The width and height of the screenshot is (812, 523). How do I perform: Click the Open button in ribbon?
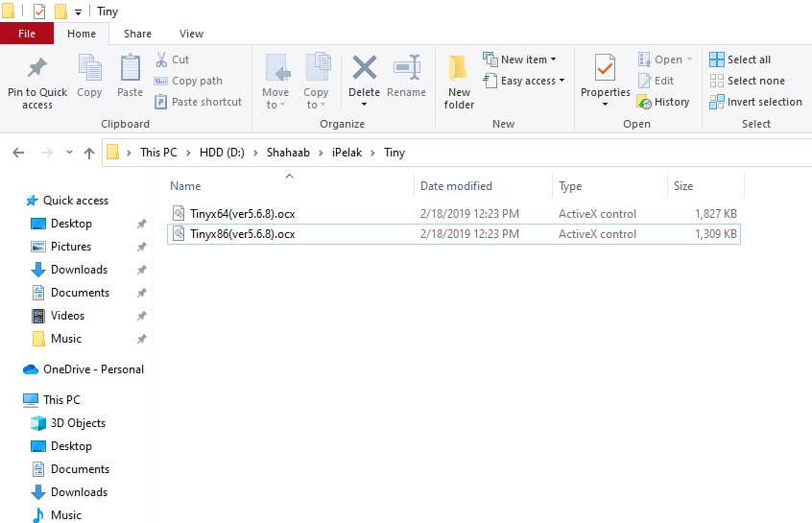coord(665,59)
